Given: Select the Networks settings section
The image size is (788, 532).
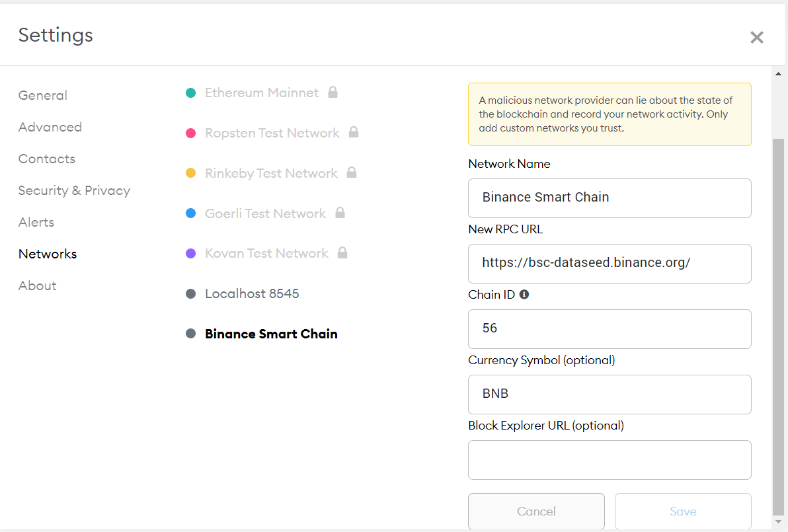Looking at the screenshot, I should coord(48,254).
